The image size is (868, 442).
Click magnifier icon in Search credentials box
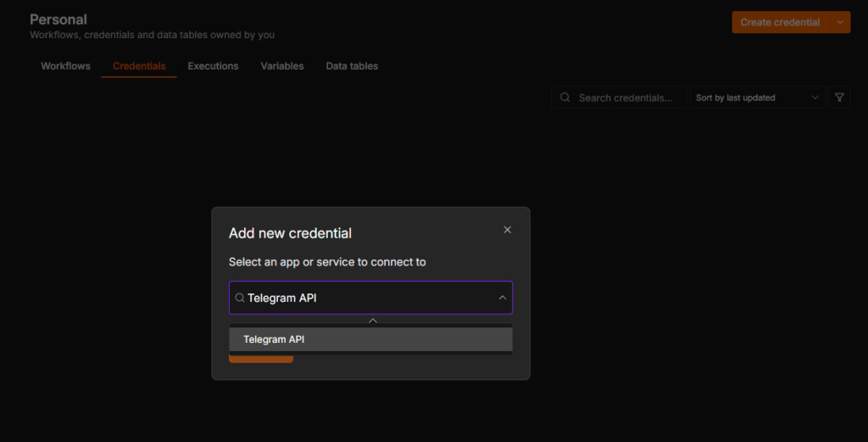pos(565,98)
